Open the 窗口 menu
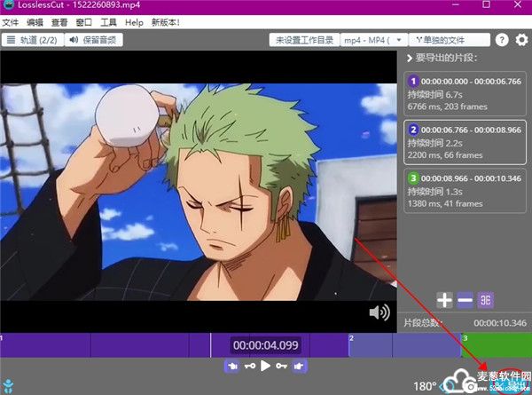 click(x=84, y=22)
